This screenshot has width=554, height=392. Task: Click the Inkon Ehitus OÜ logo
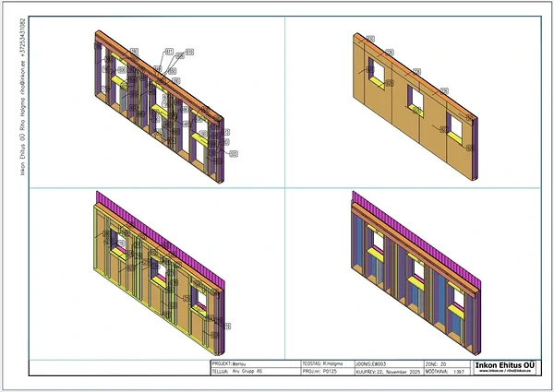click(504, 367)
